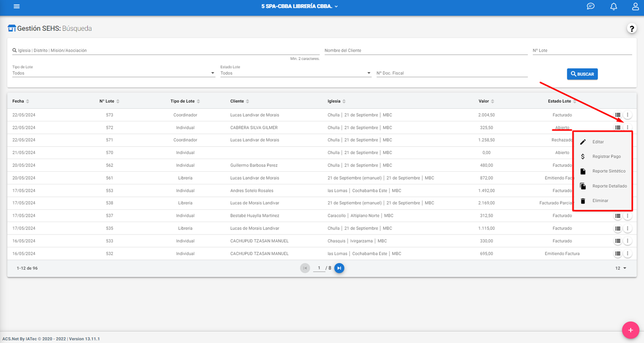This screenshot has height=343, width=644.
Task: Sort the table by Valor
Action: coord(486,101)
